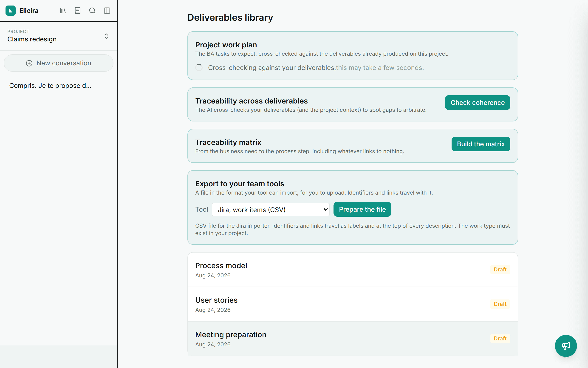Open conversation 'Compris. Je te propose d...'

pos(50,86)
